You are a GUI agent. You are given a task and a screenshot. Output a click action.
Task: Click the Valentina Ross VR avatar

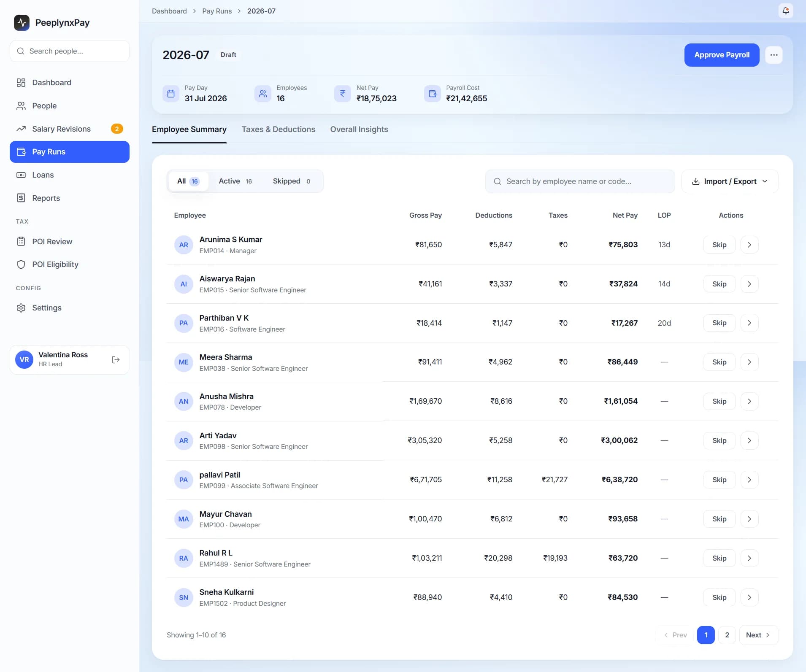(x=24, y=360)
